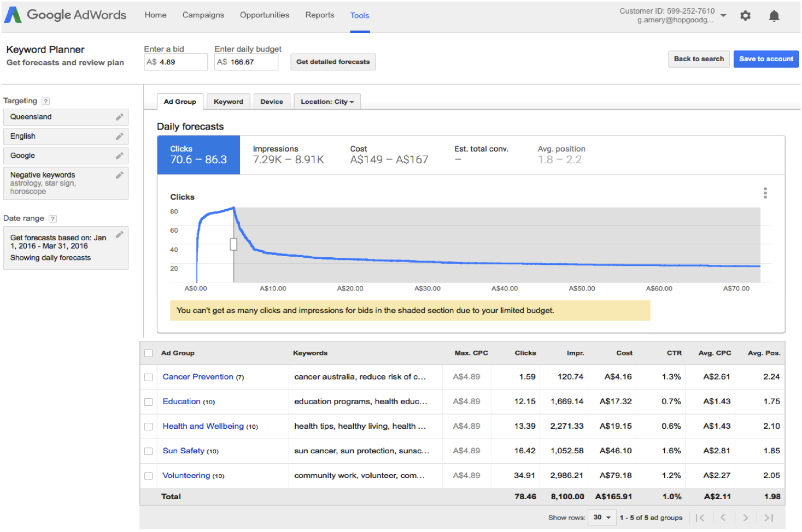Click the bid slider handle on chart

point(233,244)
